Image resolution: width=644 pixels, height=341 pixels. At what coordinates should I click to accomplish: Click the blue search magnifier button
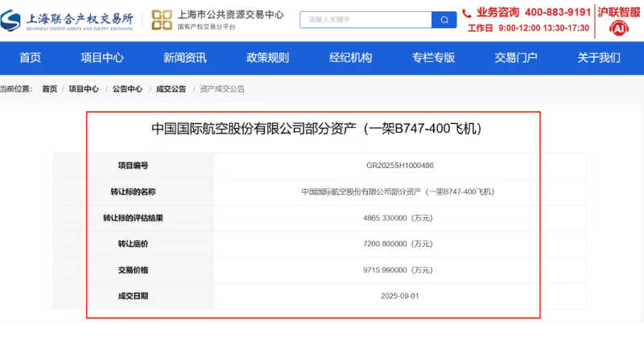point(444,19)
